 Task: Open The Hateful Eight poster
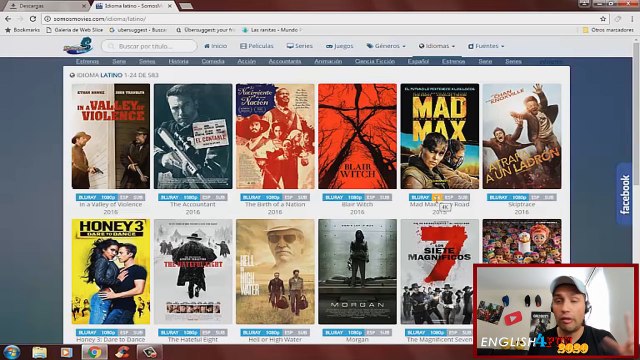(193, 271)
